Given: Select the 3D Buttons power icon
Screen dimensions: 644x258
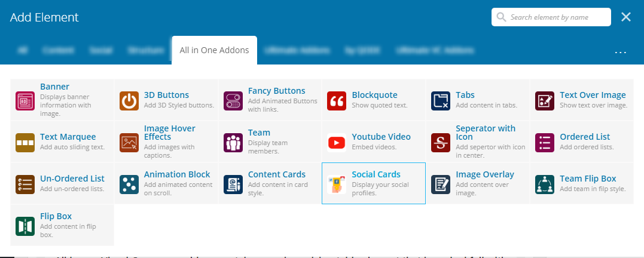Looking at the screenshot, I should click(x=129, y=101).
